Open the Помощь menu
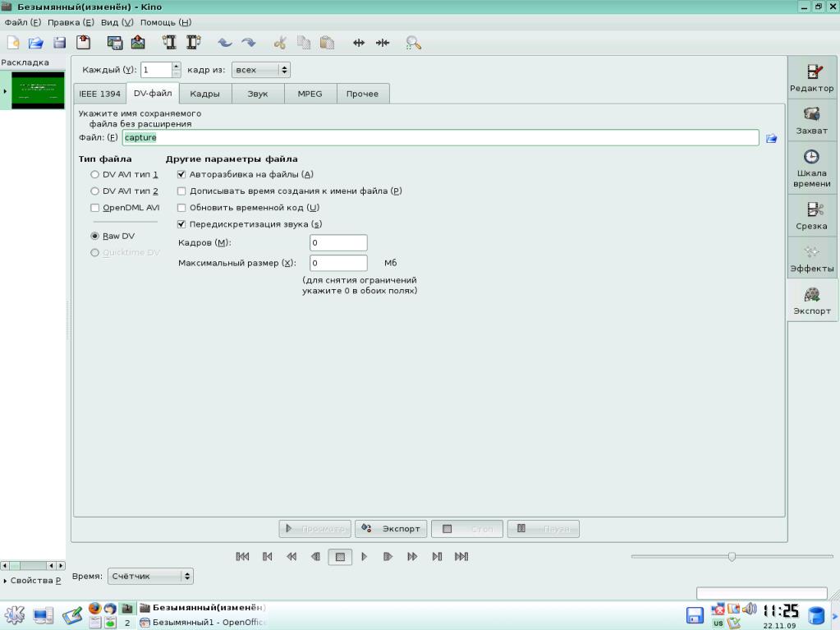Viewport: 840px width, 630px height. coord(166,22)
